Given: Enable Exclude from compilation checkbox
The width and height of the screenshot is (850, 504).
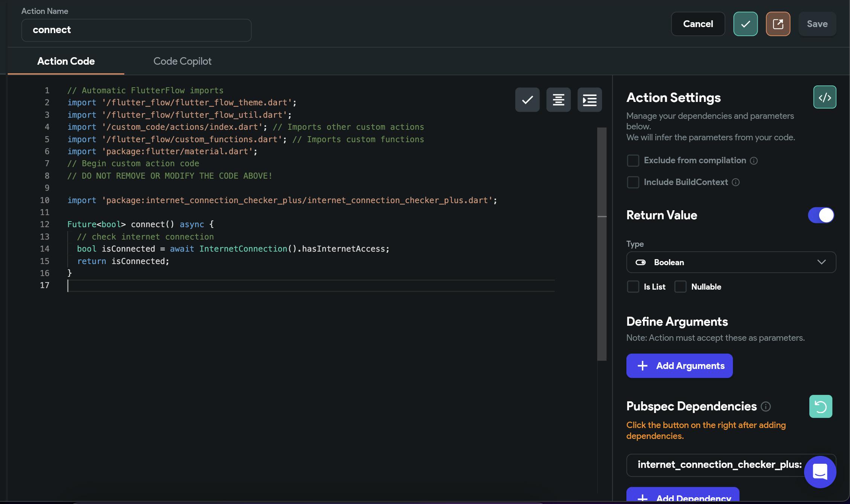Looking at the screenshot, I should pyautogui.click(x=633, y=161).
